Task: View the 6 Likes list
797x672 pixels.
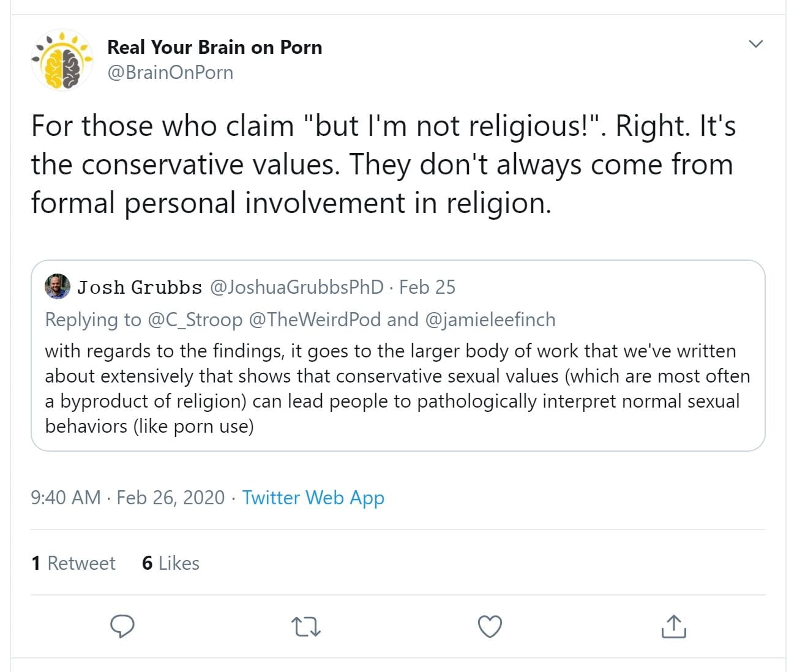Action: tap(171, 563)
